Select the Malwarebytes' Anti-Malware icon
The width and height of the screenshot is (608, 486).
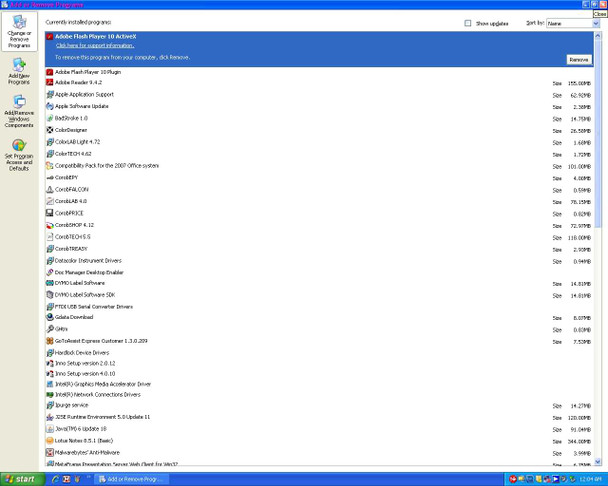point(50,453)
